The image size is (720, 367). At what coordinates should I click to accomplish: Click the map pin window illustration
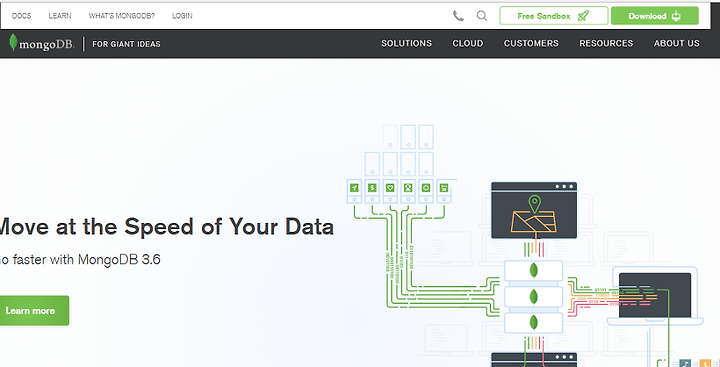tap(534, 210)
